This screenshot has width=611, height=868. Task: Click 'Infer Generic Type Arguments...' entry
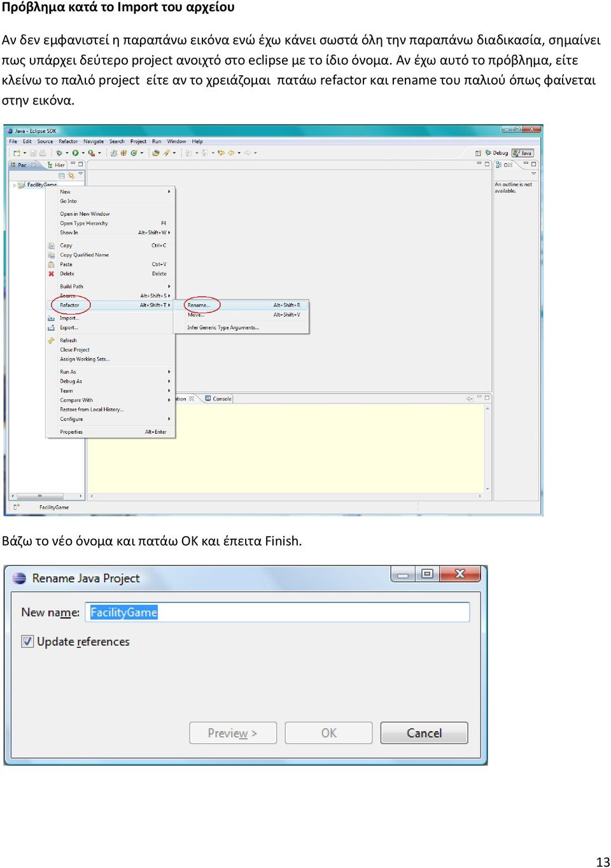pyautogui.click(x=241, y=327)
